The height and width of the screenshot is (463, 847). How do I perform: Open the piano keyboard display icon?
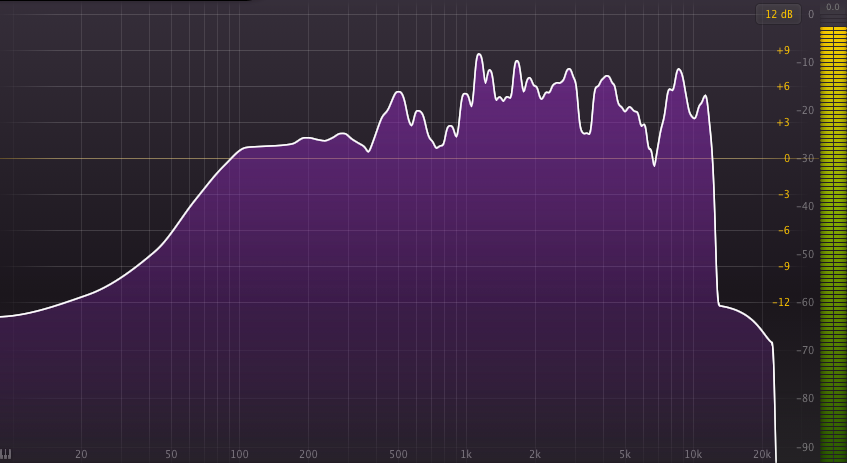[x=6, y=454]
